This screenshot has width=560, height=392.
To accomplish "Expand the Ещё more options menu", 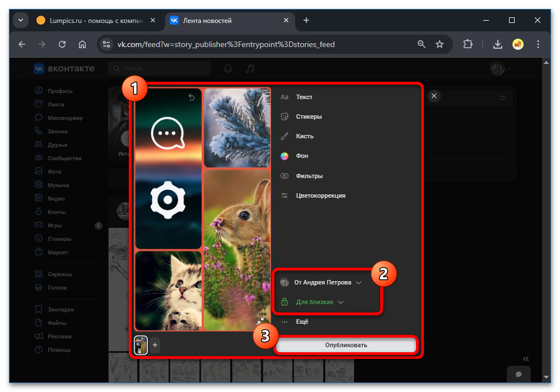I will tap(302, 322).
